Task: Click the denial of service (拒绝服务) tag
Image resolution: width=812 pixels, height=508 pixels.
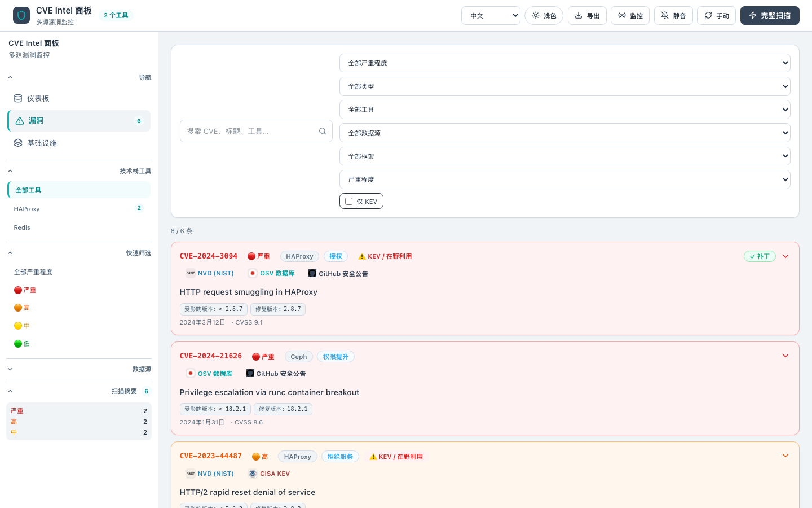Action: click(x=340, y=457)
